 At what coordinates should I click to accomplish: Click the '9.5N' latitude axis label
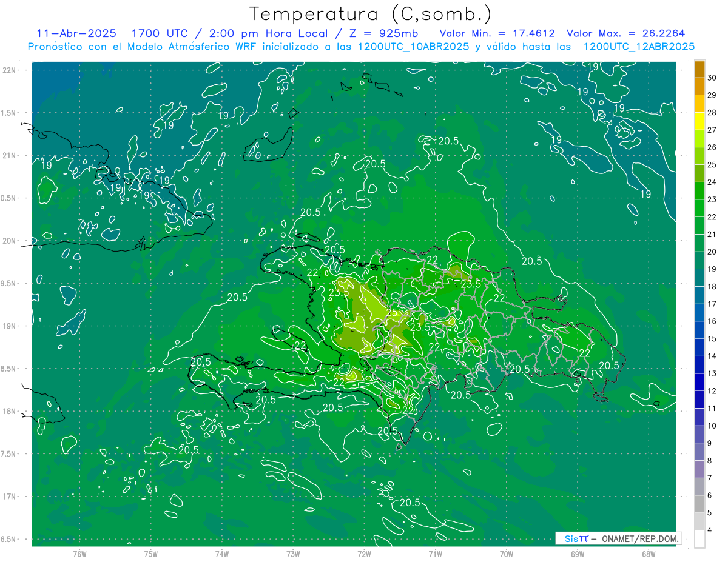[8, 283]
